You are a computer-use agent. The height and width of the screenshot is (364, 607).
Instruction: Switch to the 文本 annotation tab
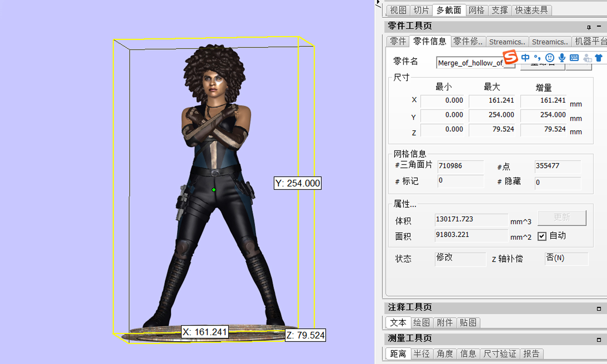(x=398, y=323)
